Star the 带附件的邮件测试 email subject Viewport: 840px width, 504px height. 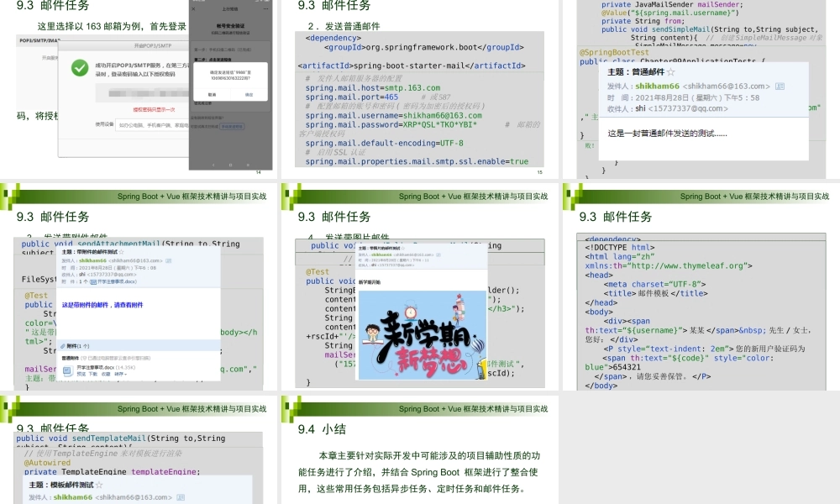click(x=123, y=253)
